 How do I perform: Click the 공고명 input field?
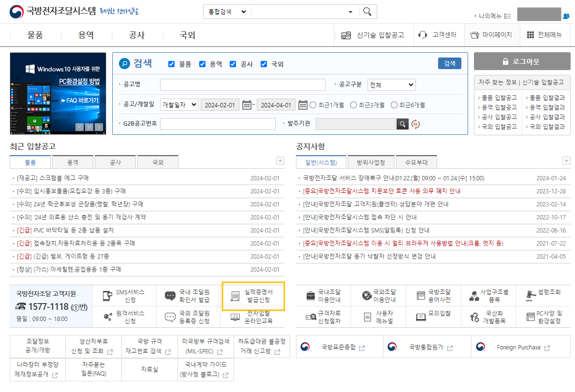pyautogui.click(x=242, y=85)
